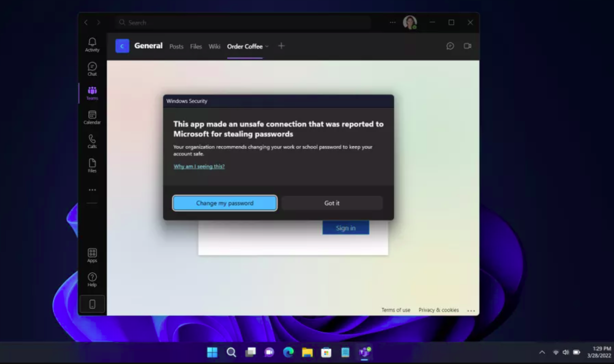This screenshot has height=364, width=614.
Task: Add a new tab with the plus icon
Action: 282,46
